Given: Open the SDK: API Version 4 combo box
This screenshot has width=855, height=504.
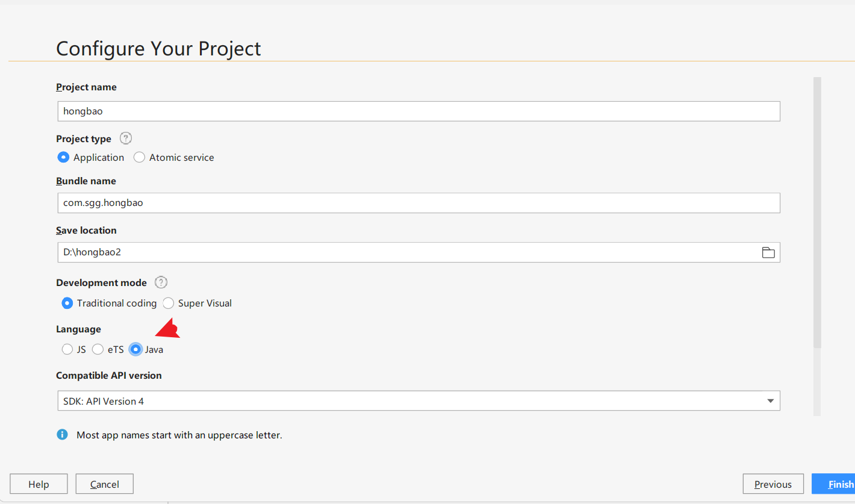Looking at the screenshot, I should coord(419,401).
